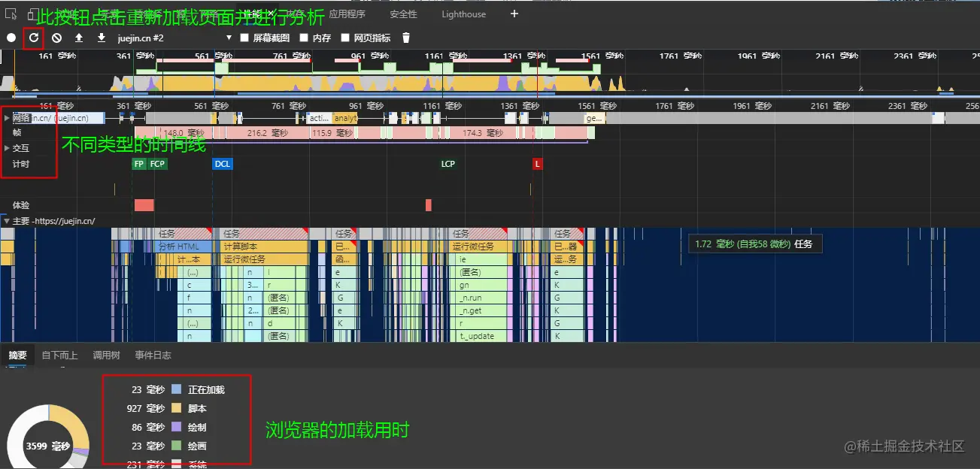Select the 分析 HTML flame bar
980x469 pixels.
point(184,247)
